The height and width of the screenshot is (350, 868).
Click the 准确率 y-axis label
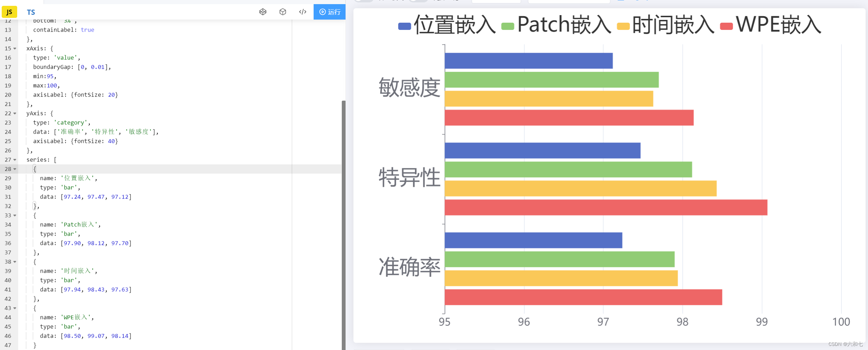pyautogui.click(x=409, y=267)
